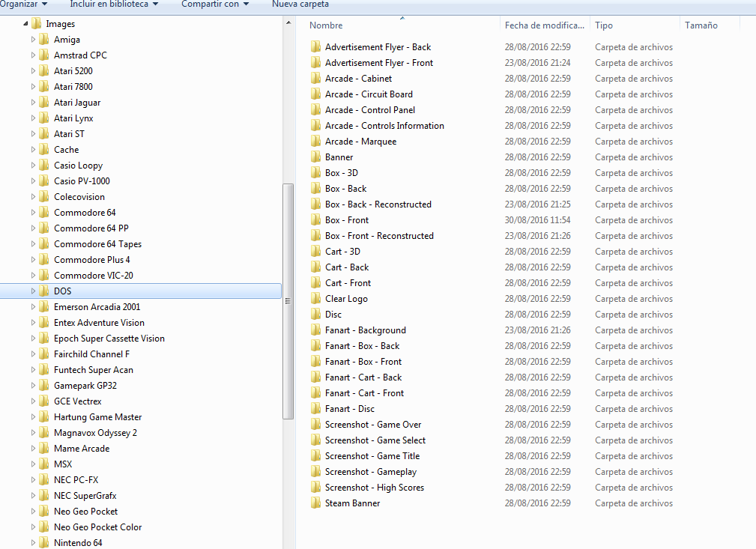Screen dimensions: 756x549
Task: Expand the Amstrad CPC tree node
Action: (33, 55)
